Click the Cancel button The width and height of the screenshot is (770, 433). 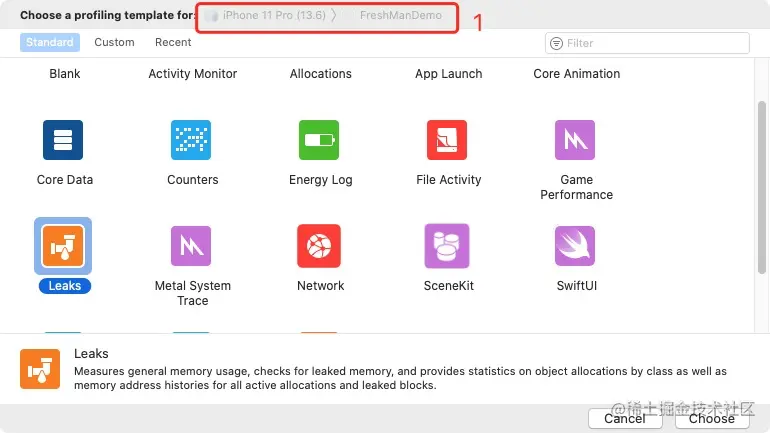[x=625, y=418]
